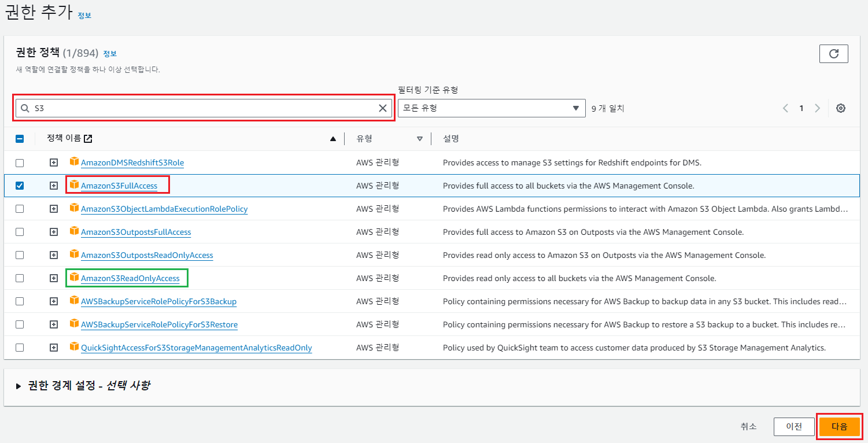Image resolution: width=868 pixels, height=443 pixels.
Task: Expand details of AmazonS3ReadOnlyAccess row
Action: tap(54, 278)
